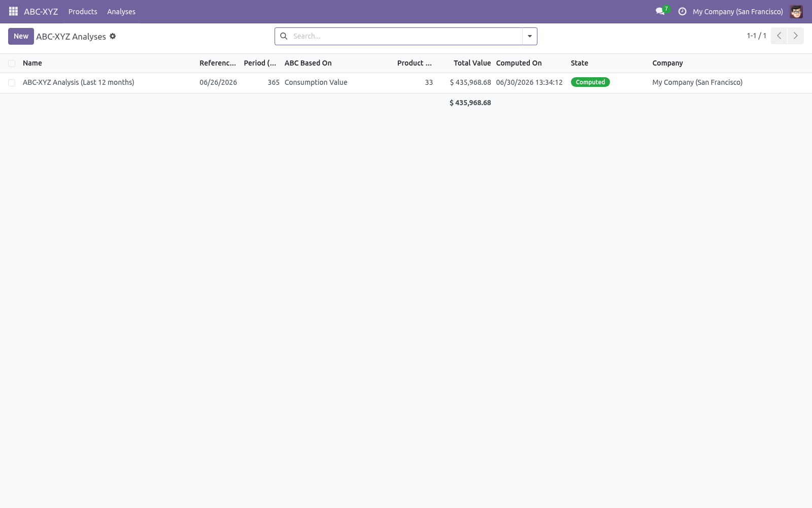Open ABC-XYZ Analysis (Last 12 months) record
The height and width of the screenshot is (508, 812).
pos(79,82)
